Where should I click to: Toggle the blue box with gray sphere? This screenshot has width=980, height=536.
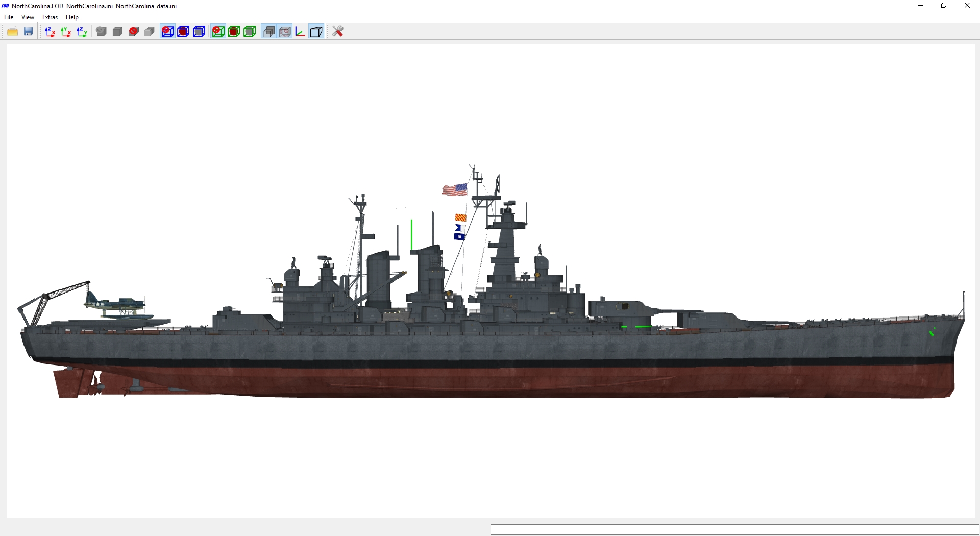[199, 32]
